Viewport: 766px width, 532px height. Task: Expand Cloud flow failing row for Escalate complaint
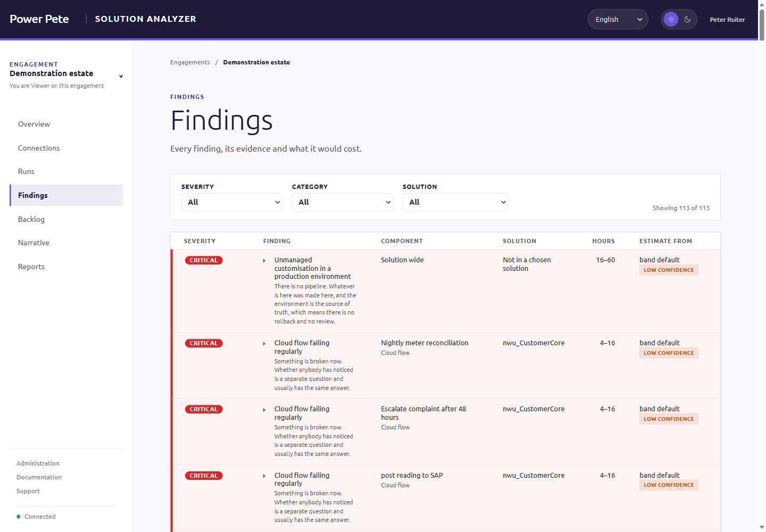[264, 410]
